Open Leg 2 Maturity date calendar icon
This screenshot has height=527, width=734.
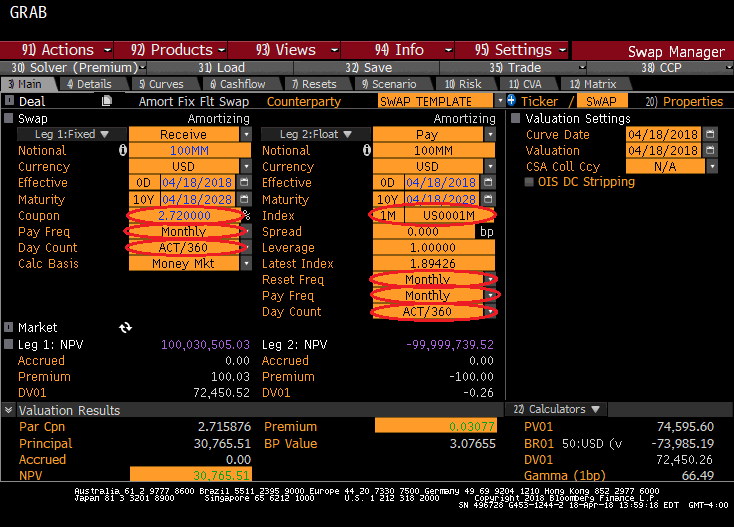point(488,199)
